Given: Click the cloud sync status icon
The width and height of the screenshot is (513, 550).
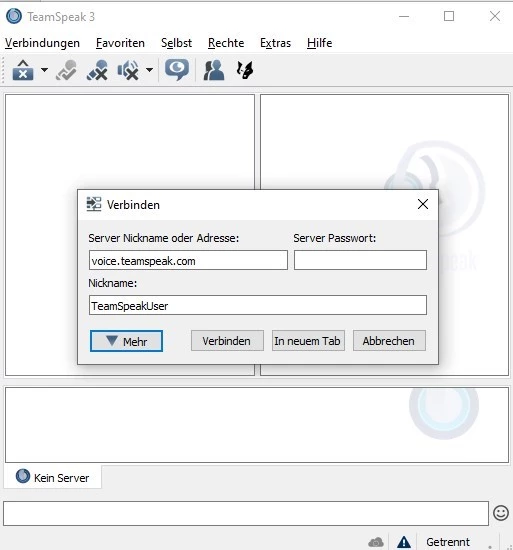Looking at the screenshot, I should (376, 542).
